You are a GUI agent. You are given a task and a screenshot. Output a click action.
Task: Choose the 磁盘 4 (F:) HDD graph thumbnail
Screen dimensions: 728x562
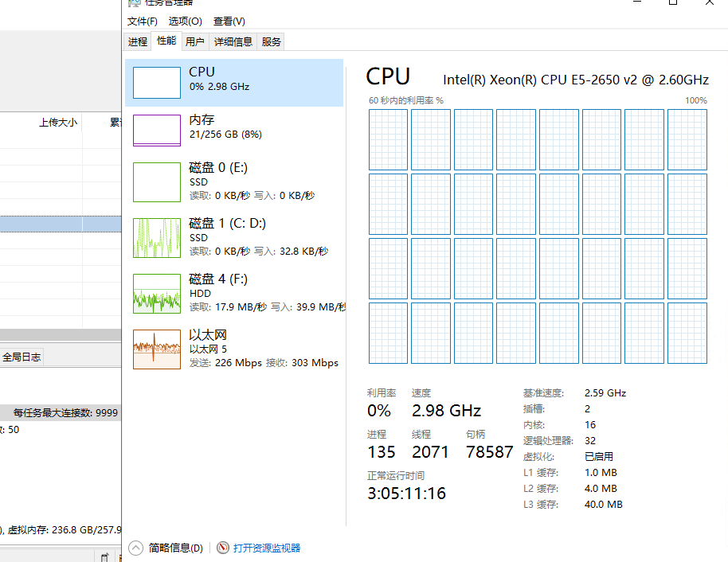[156, 293]
